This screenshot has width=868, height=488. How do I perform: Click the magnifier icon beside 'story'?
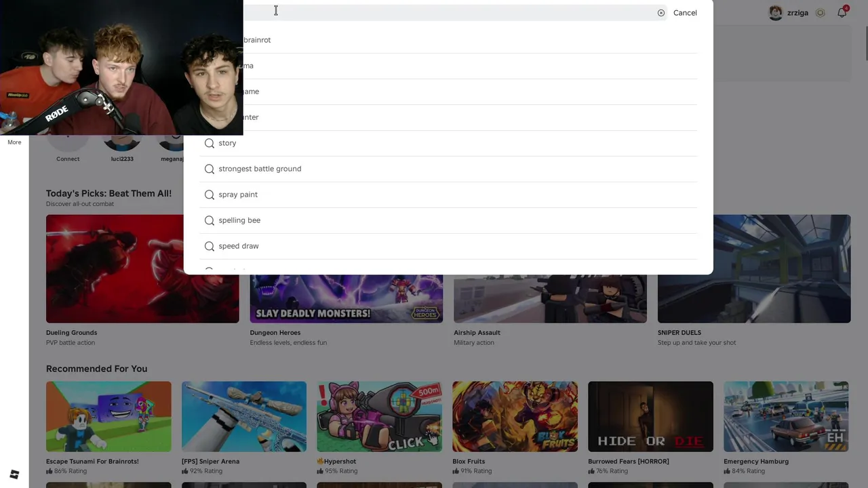pos(210,143)
